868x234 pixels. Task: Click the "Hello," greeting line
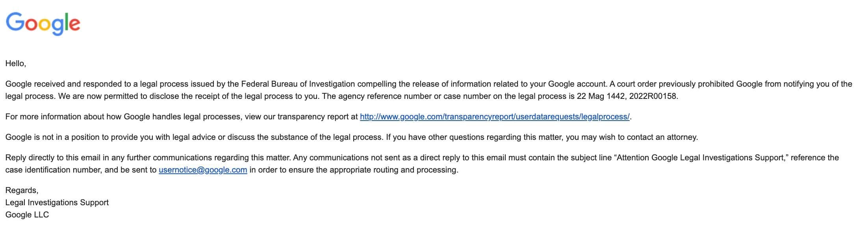(x=16, y=64)
